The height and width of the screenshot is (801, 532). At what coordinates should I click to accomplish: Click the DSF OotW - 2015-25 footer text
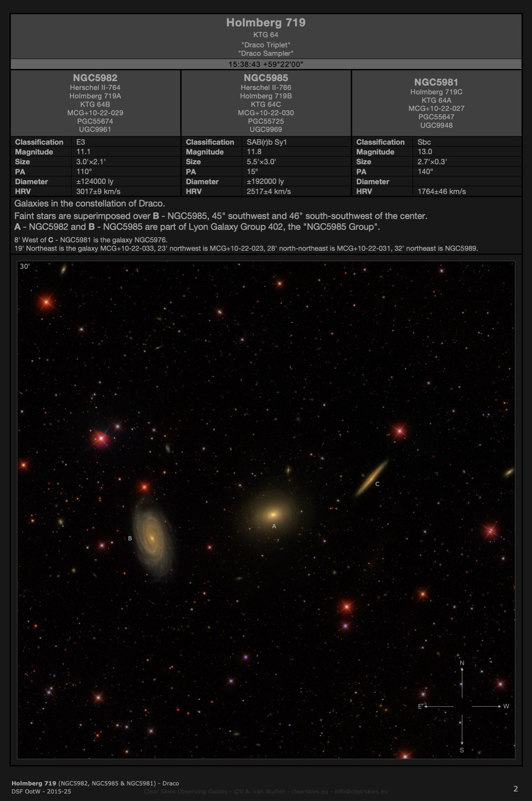[x=41, y=791]
